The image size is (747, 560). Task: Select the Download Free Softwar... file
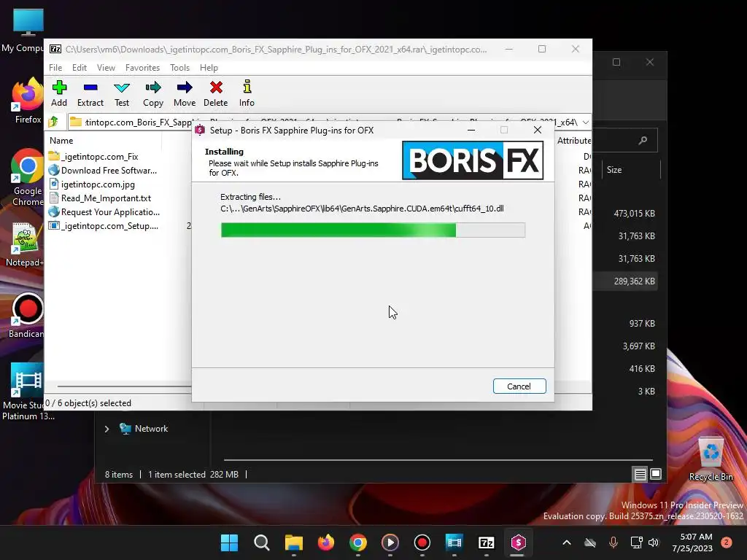102,170
